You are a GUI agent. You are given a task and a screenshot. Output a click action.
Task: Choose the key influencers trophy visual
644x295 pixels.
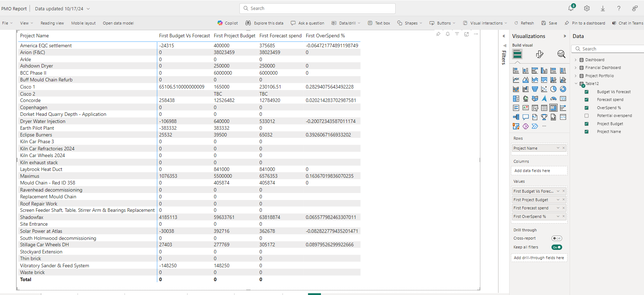pyautogui.click(x=544, y=117)
